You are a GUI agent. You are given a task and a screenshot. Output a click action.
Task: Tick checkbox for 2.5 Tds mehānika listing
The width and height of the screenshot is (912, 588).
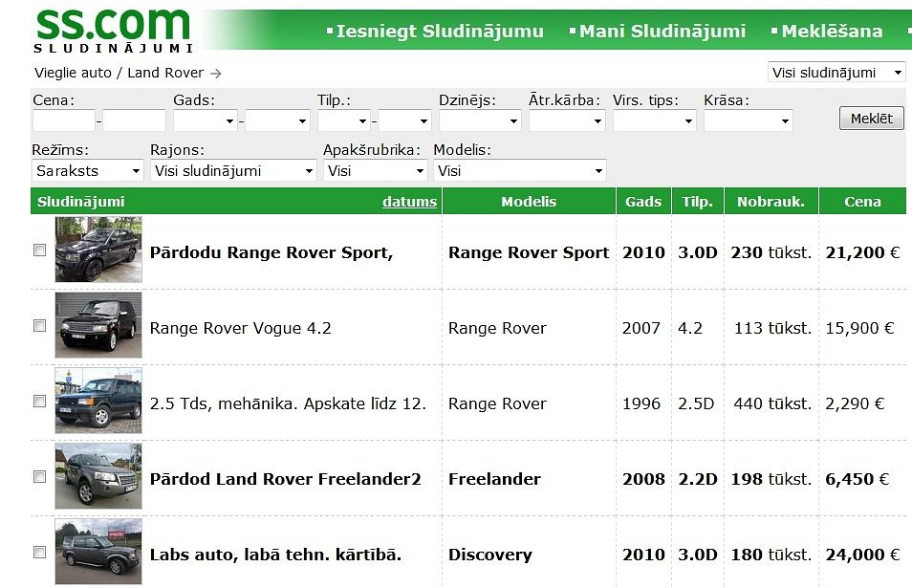pos(39,402)
